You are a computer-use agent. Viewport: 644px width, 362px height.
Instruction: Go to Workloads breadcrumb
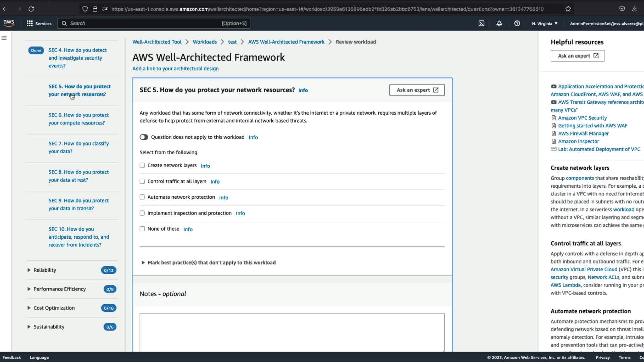click(x=205, y=42)
